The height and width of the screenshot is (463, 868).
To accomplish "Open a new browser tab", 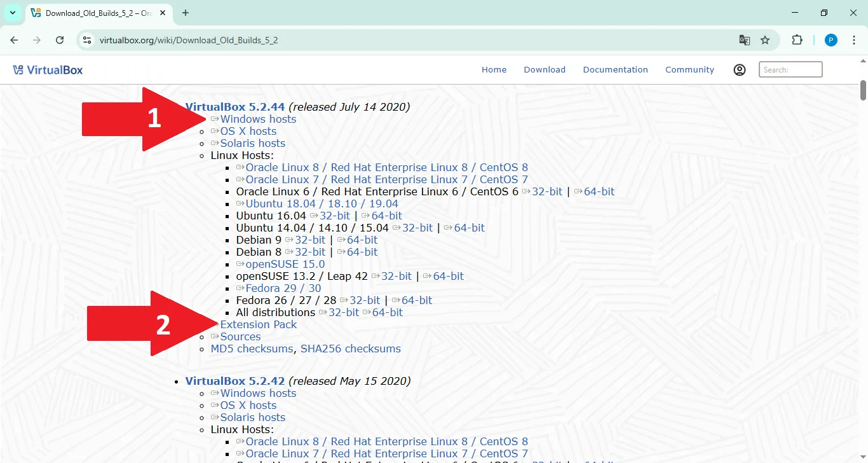I will point(186,13).
